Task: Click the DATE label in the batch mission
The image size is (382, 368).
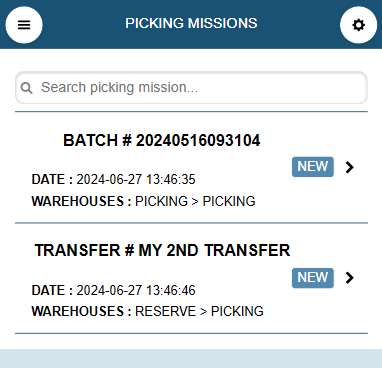Action: (52, 180)
